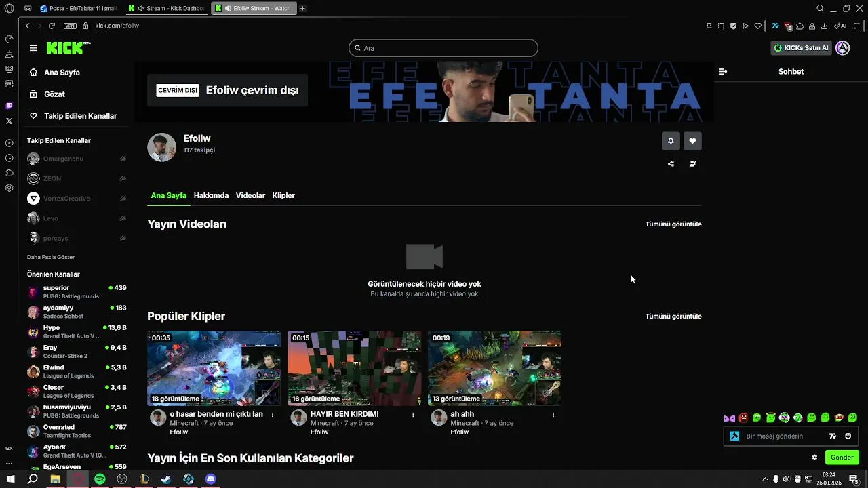Open options for 'ah ahh' clip

tap(553, 414)
